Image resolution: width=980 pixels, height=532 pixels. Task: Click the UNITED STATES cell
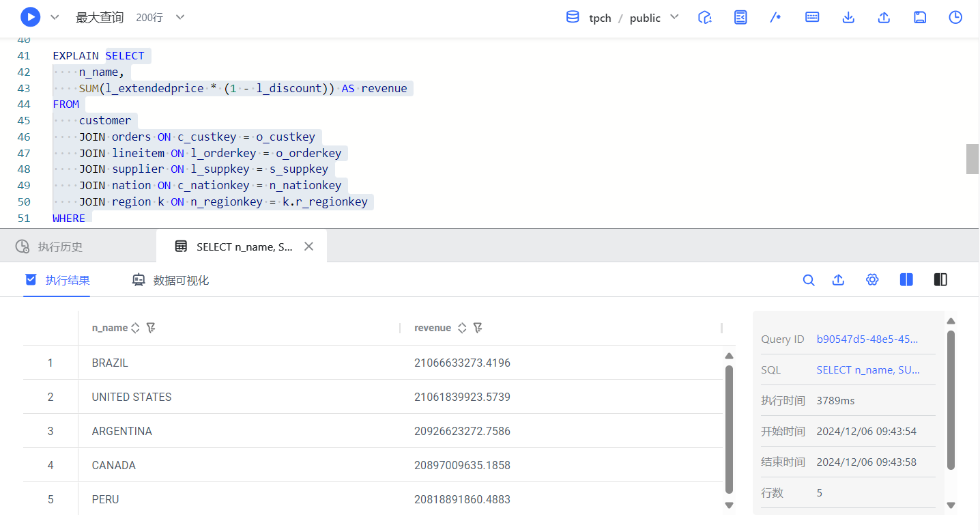point(132,397)
